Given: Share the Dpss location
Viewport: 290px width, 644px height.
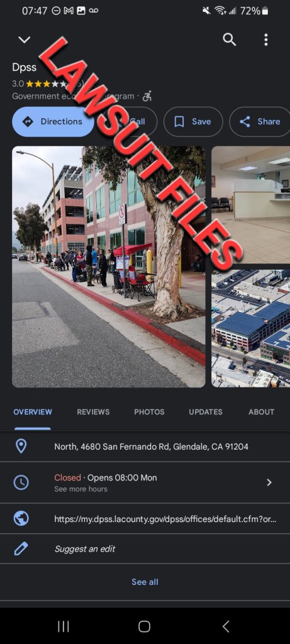Looking at the screenshot, I should coord(260,121).
